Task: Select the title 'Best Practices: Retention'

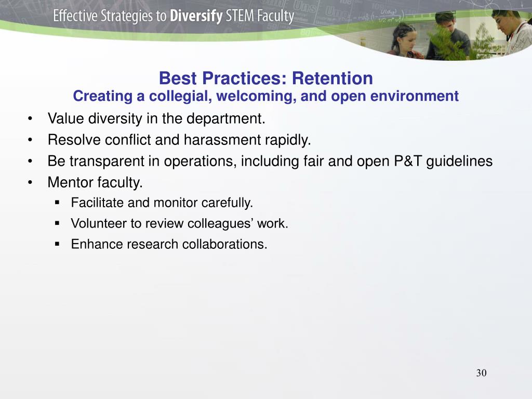Action: (266, 78)
